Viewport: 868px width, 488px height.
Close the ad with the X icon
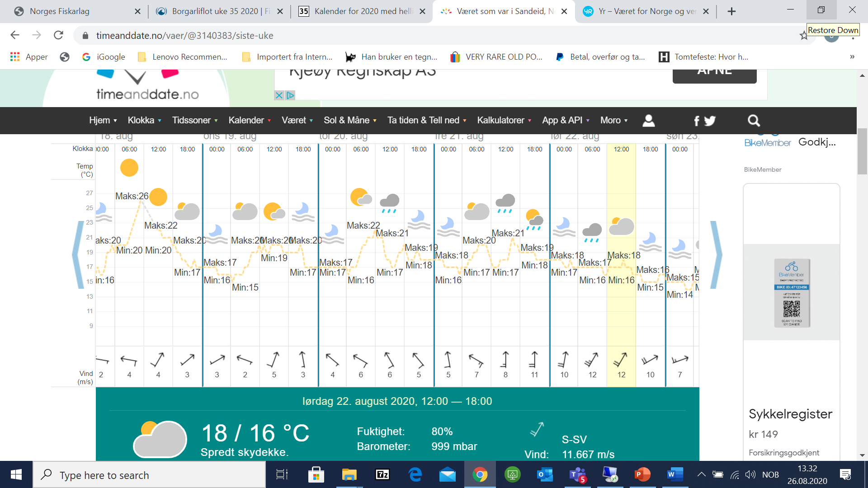(x=279, y=95)
